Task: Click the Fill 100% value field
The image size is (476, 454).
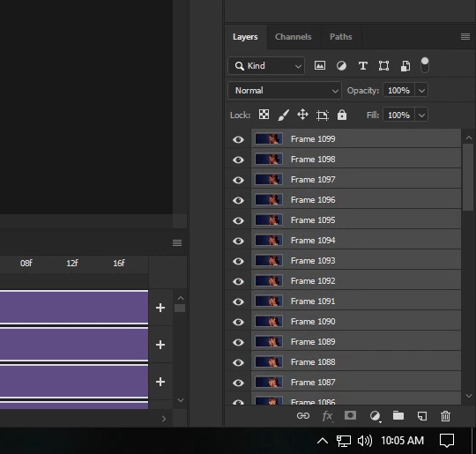Action: click(x=398, y=115)
